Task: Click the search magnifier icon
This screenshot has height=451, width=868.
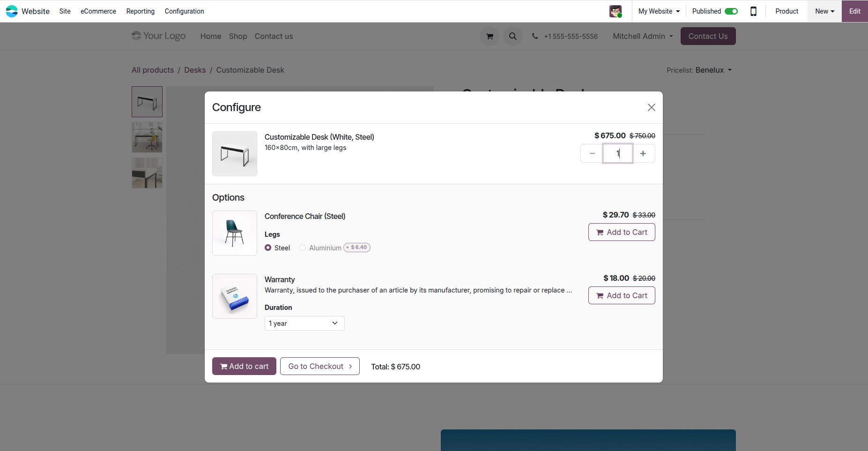Action: click(x=513, y=36)
